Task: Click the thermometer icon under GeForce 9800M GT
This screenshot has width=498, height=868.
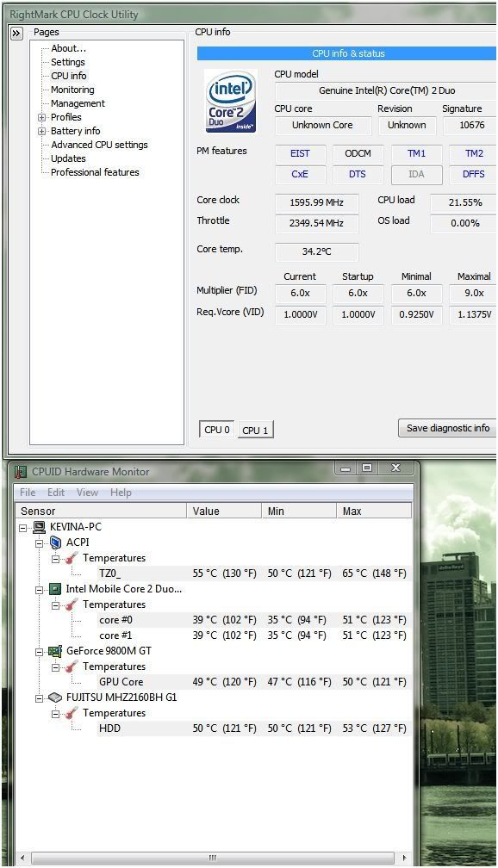Action: click(x=71, y=666)
